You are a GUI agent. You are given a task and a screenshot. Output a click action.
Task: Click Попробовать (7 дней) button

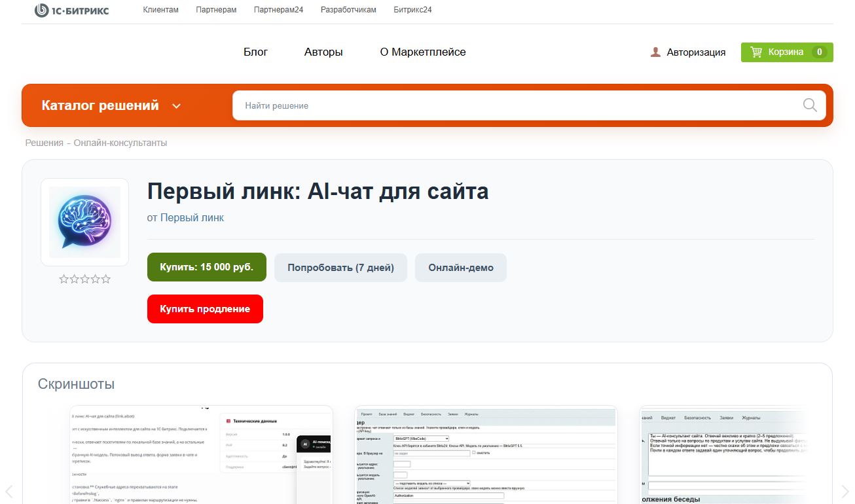point(340,268)
